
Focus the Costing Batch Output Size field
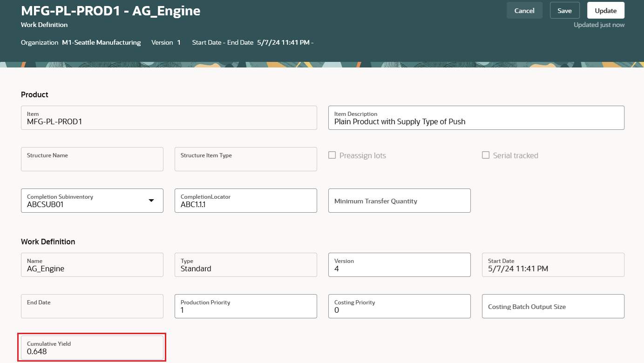tap(553, 306)
